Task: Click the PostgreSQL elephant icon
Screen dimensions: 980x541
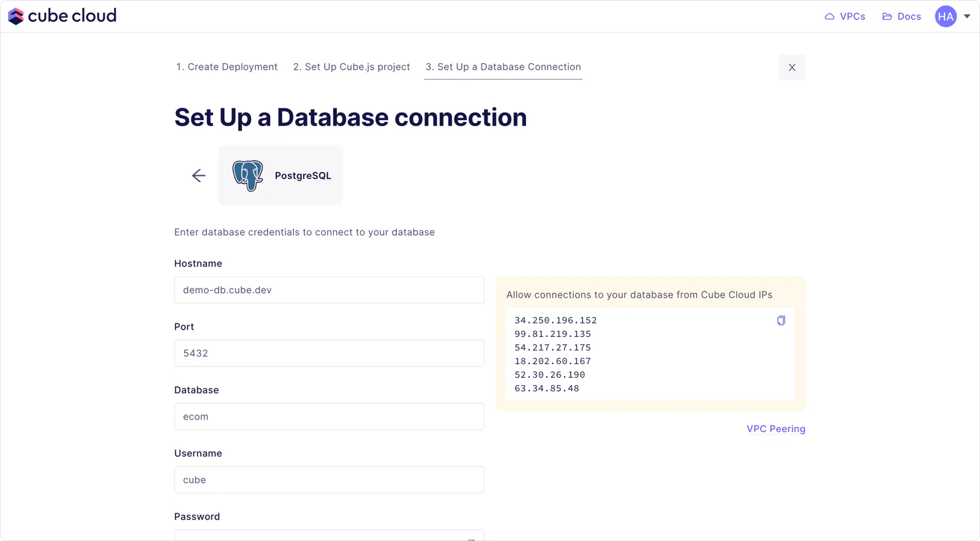Action: click(247, 176)
